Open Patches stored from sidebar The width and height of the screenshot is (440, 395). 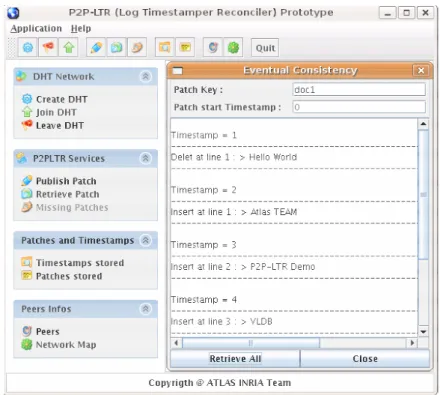pos(62,276)
